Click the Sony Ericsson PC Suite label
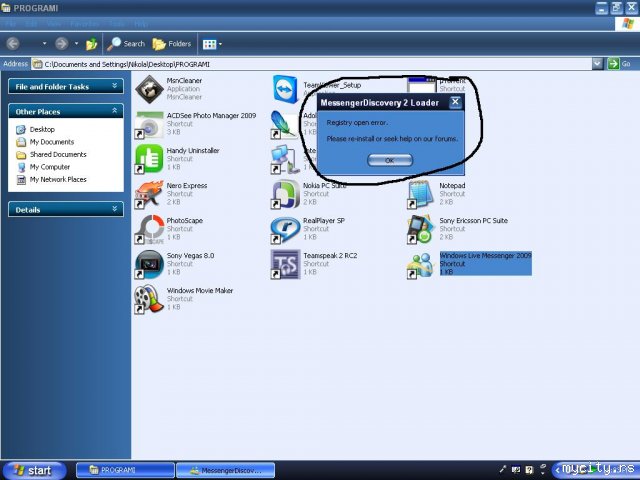 coord(473,220)
